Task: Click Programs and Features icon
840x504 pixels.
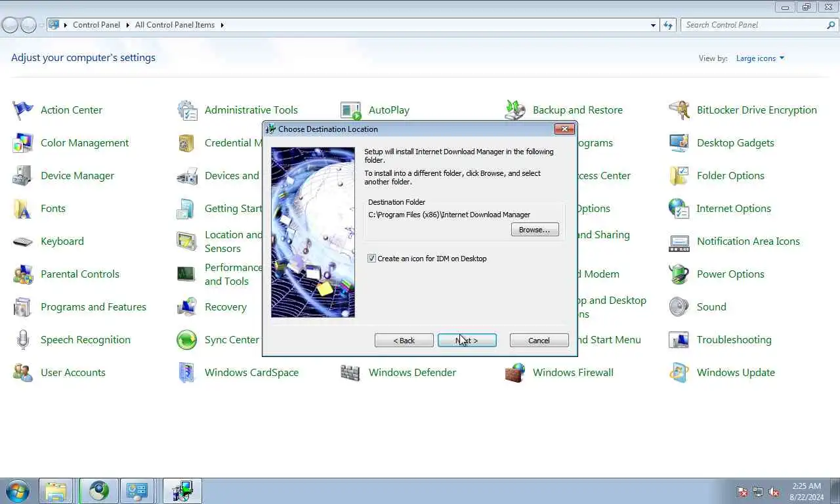Action: click(23, 307)
